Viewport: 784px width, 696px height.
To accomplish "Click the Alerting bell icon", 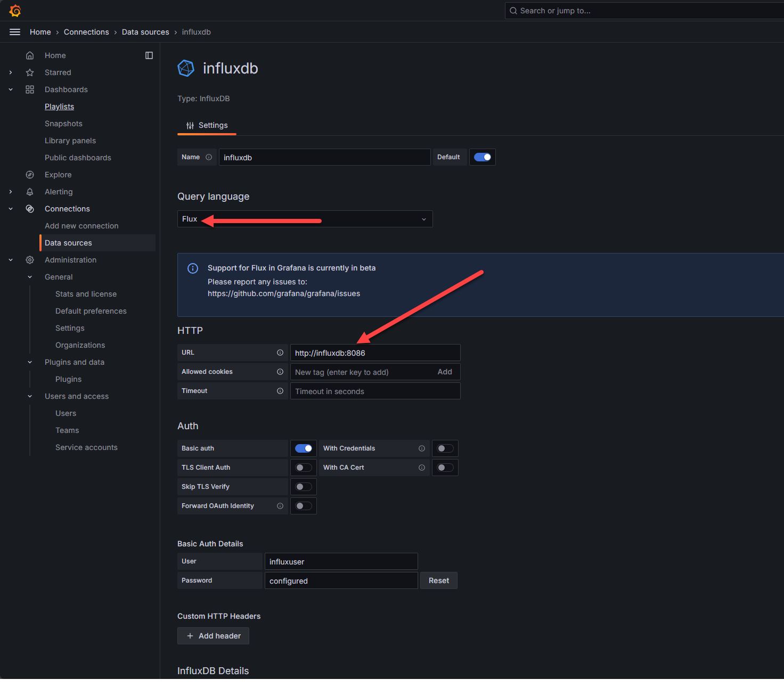I will point(30,192).
